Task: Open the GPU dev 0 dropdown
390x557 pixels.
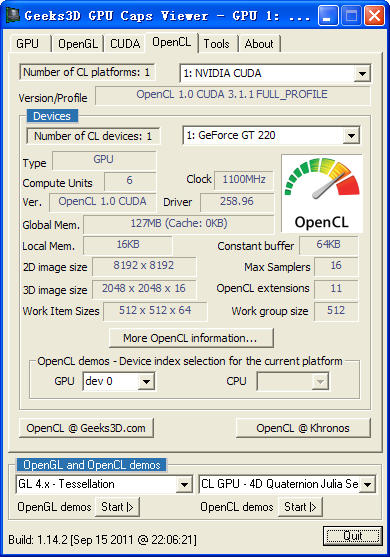Action: tap(146, 382)
